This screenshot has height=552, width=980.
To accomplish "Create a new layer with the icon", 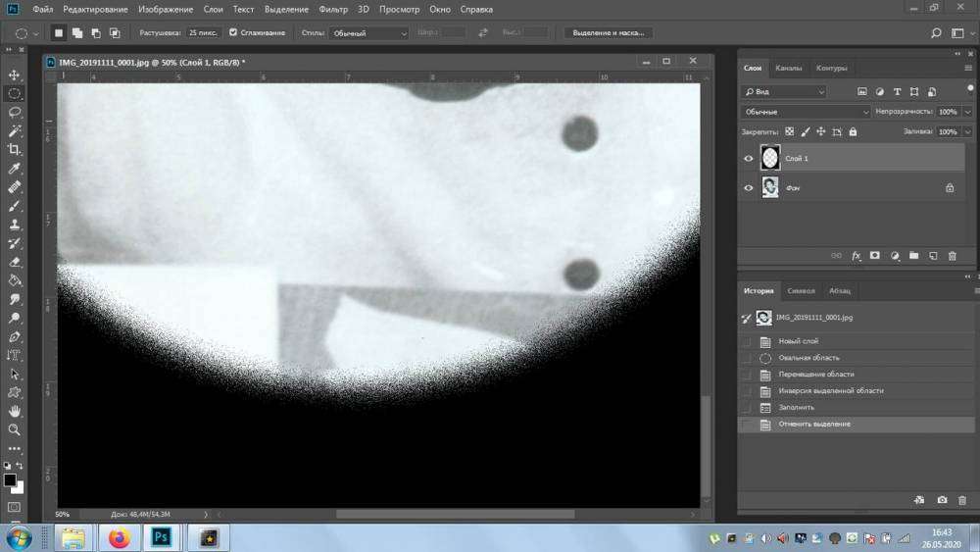I will click(933, 256).
